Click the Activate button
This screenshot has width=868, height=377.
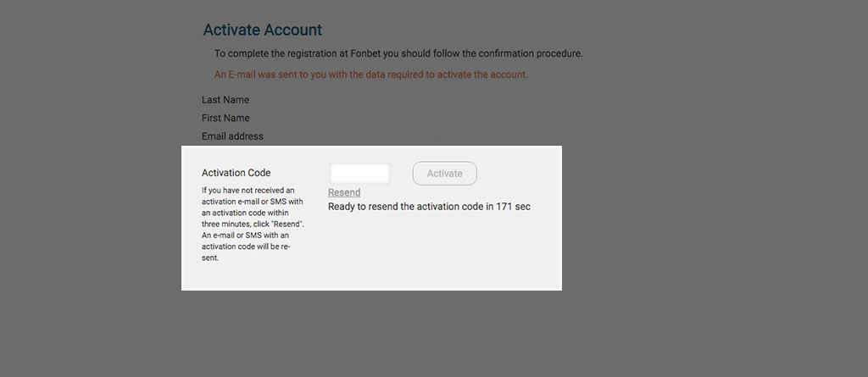(x=444, y=174)
